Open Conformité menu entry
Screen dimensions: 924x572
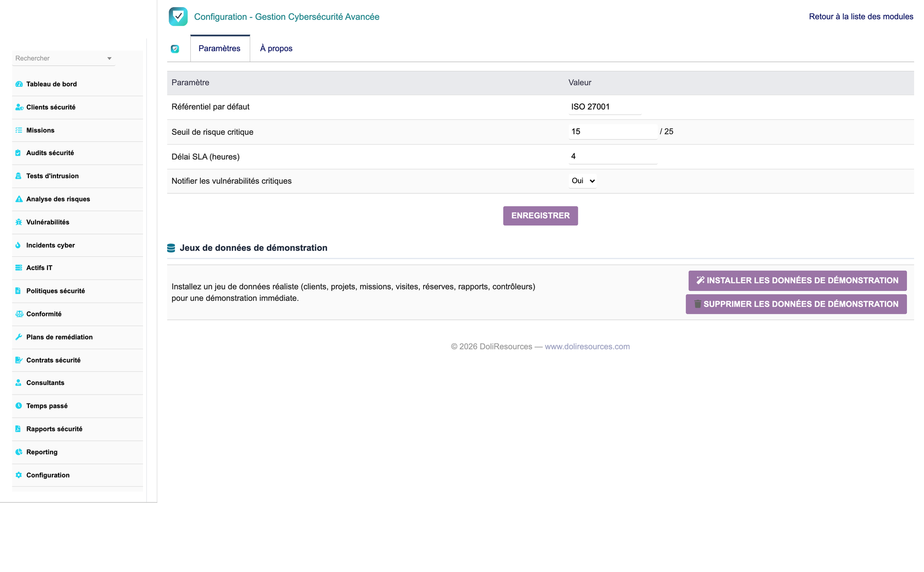pos(44,314)
